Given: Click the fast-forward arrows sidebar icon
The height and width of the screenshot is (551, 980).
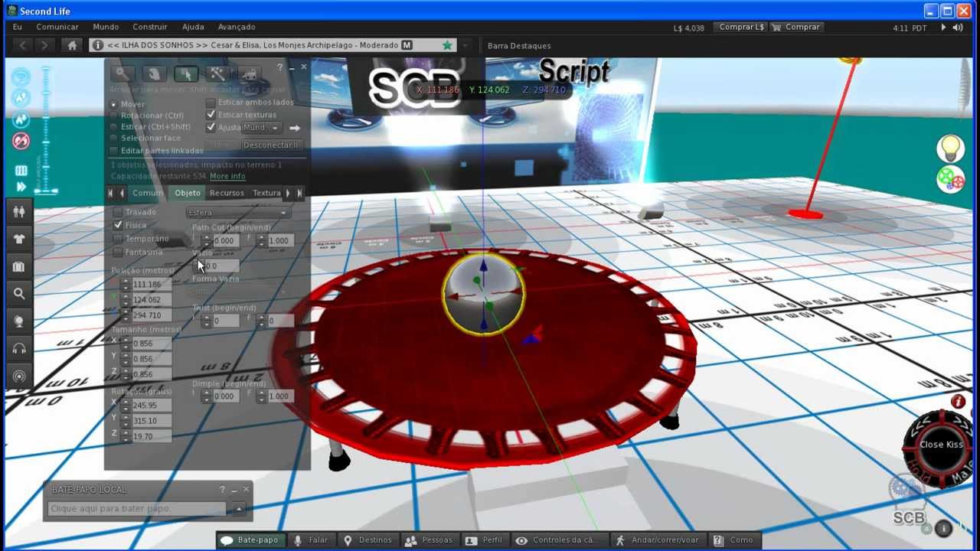Looking at the screenshot, I should [x=21, y=187].
